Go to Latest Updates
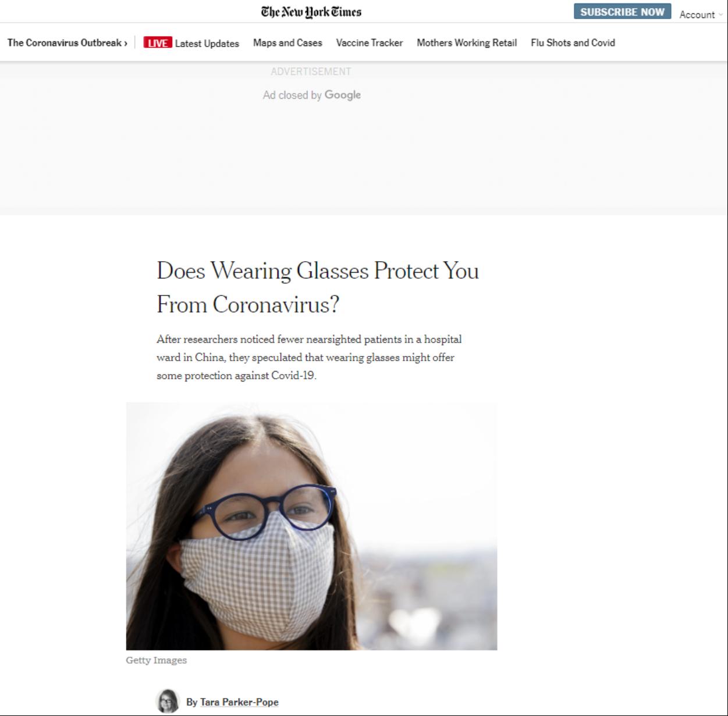Image resolution: width=728 pixels, height=716 pixels. (x=207, y=43)
